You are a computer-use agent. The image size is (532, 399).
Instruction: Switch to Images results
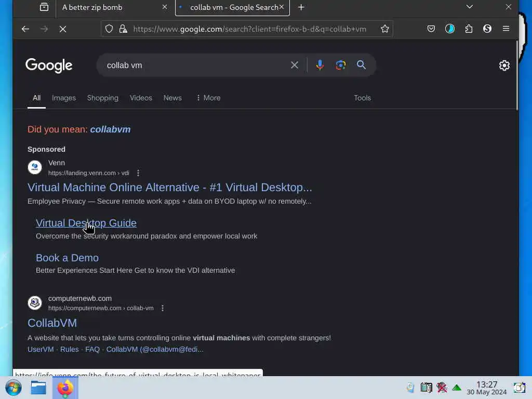pyautogui.click(x=64, y=98)
